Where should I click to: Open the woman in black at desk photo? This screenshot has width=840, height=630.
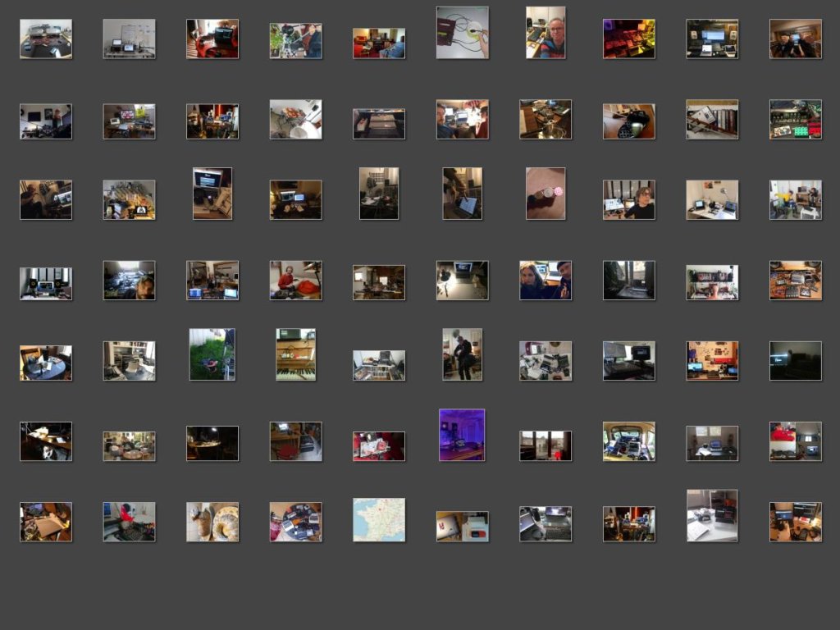tap(629, 200)
